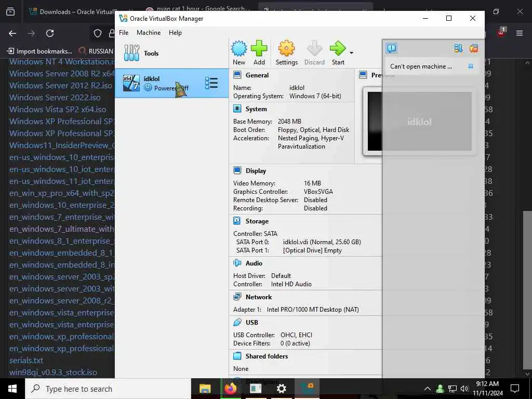The width and height of the screenshot is (532, 399).
Task: Remove all notifications with the delete icon
Action: coord(474,48)
